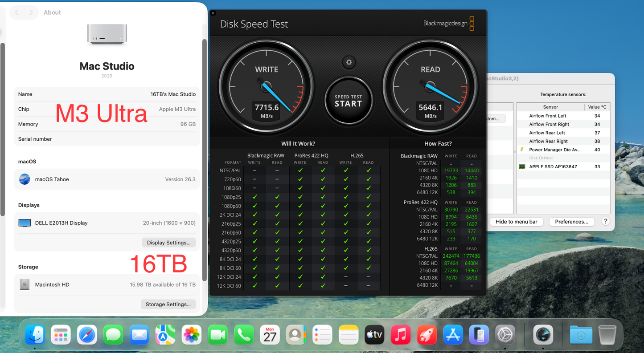The width and height of the screenshot is (644, 353).
Task: Click the 12K DCI 60 format row label
Action: [229, 286]
